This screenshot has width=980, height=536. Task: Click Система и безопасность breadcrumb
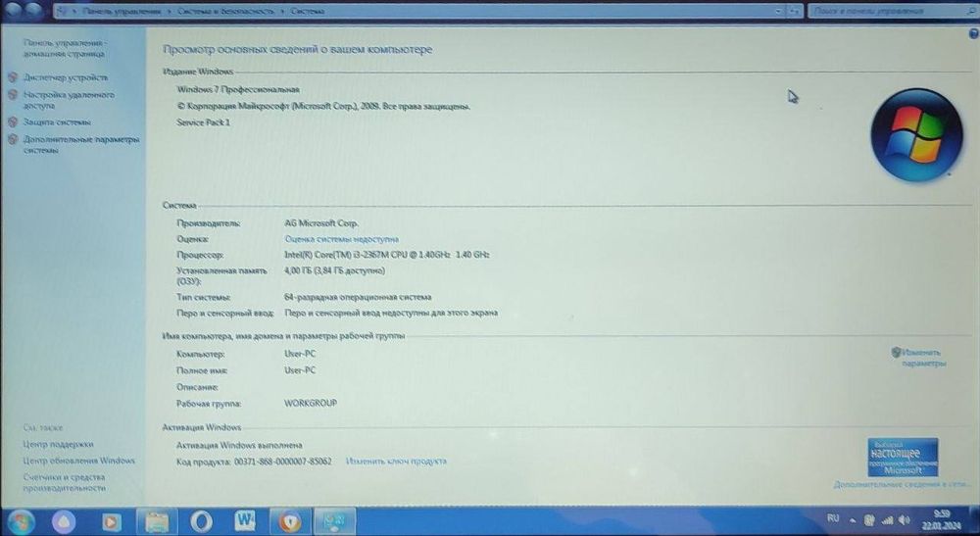click(x=225, y=11)
